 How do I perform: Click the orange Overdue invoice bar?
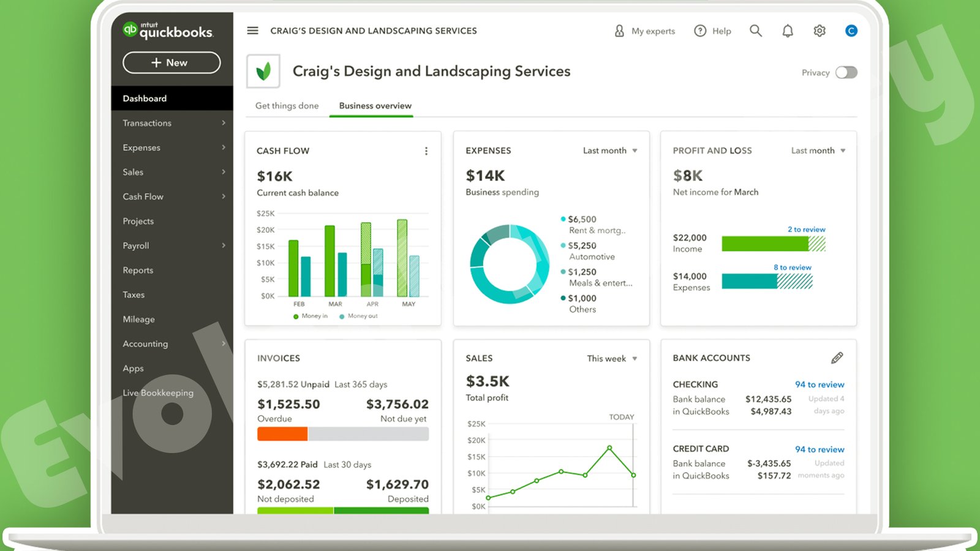click(x=282, y=434)
